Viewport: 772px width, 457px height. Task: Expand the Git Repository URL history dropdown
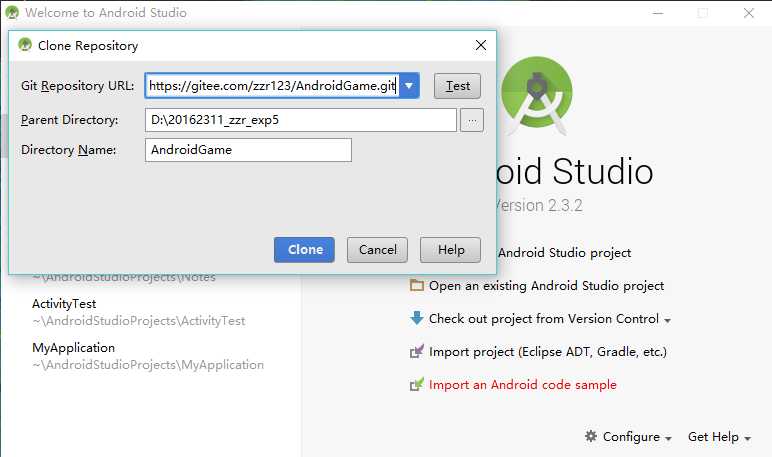(409, 86)
